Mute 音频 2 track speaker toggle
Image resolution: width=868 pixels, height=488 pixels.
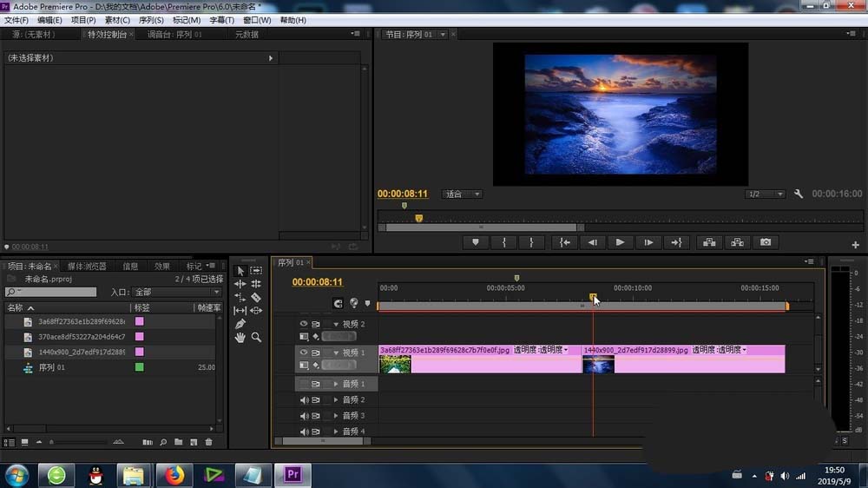coord(304,400)
